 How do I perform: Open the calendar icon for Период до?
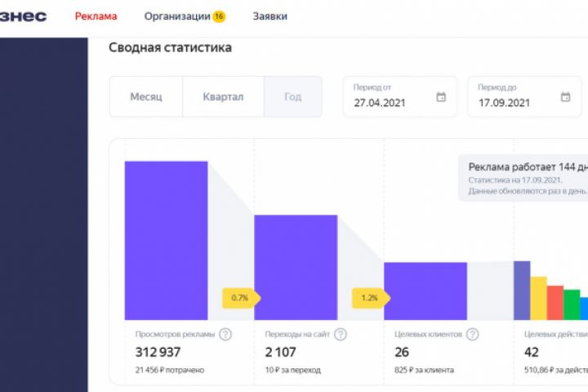click(565, 97)
